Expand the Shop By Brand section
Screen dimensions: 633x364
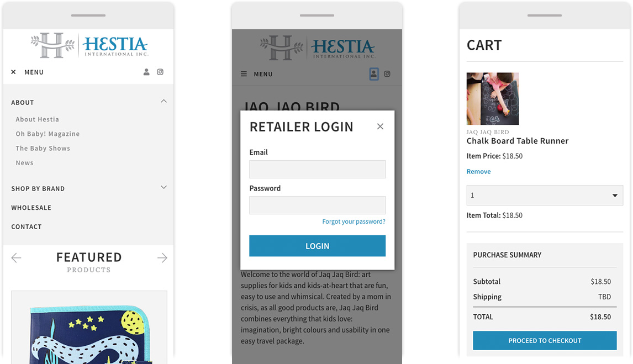coord(163,187)
